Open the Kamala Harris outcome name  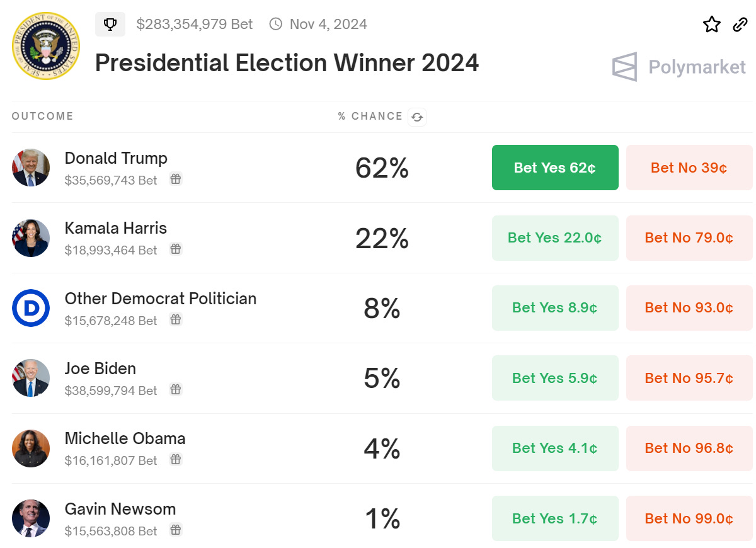116,228
